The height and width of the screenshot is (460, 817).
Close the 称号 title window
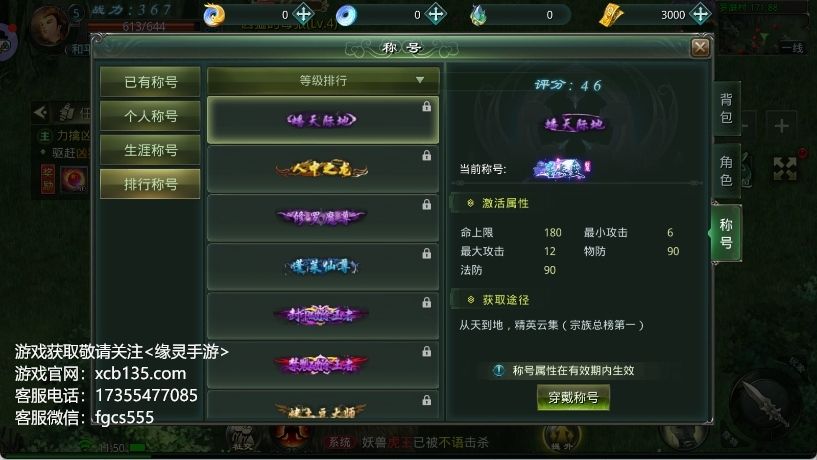click(x=700, y=48)
